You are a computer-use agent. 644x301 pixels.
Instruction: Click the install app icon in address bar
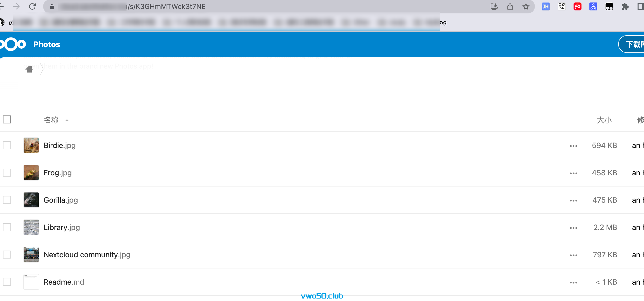(494, 6)
